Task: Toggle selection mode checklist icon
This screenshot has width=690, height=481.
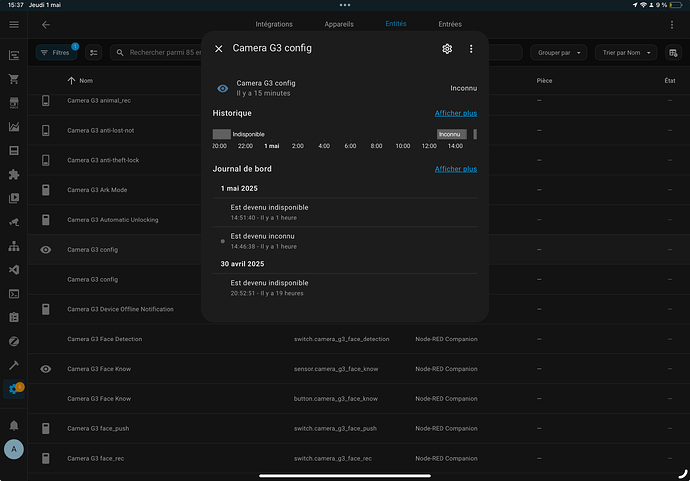Action: tap(94, 53)
